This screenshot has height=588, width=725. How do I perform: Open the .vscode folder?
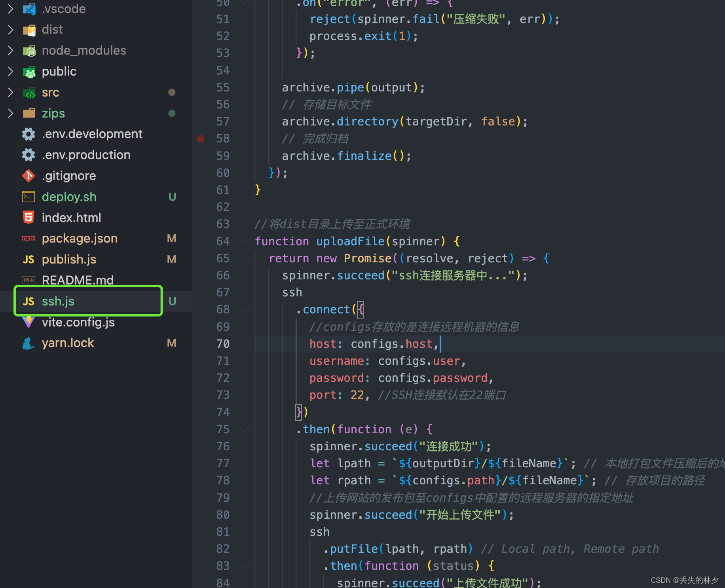pyautogui.click(x=64, y=9)
